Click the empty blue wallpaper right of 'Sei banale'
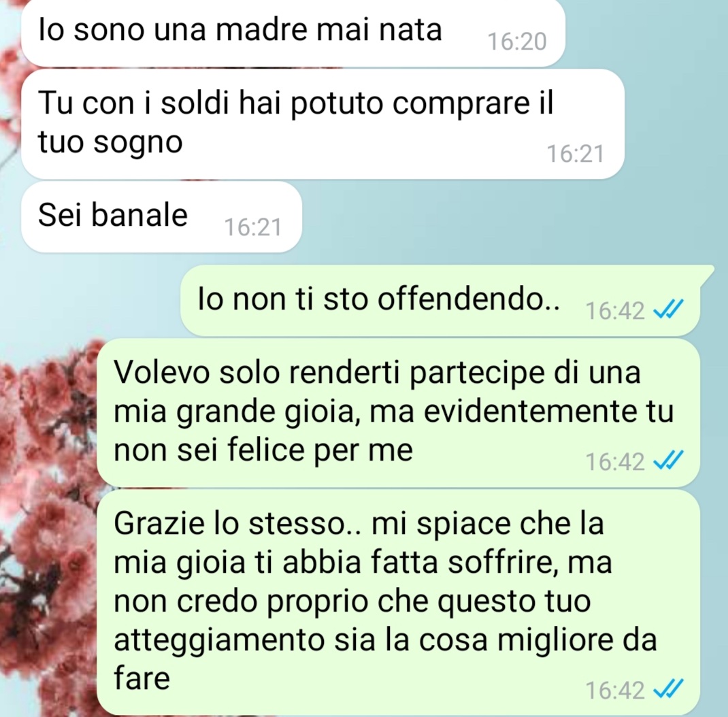 [511, 218]
